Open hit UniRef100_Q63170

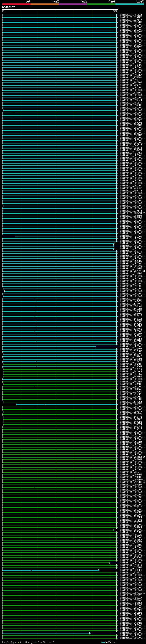[x=131, y=47]
